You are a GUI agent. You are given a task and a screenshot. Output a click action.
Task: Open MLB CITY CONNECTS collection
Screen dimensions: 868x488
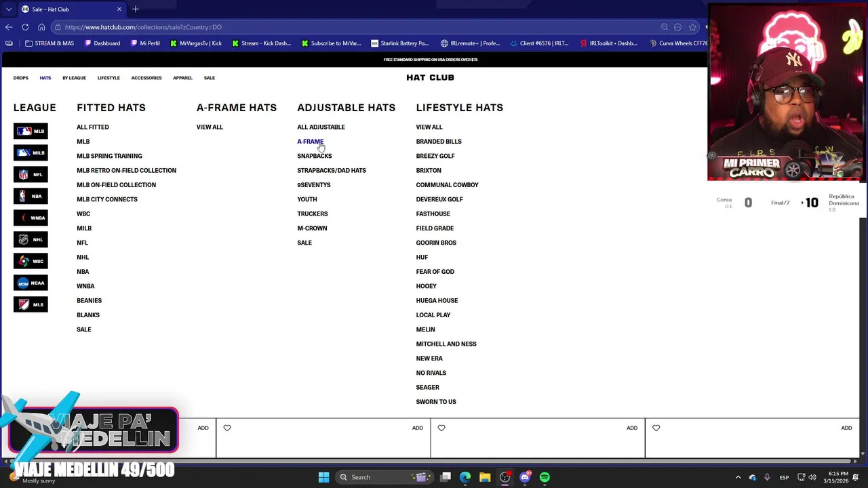107,199
